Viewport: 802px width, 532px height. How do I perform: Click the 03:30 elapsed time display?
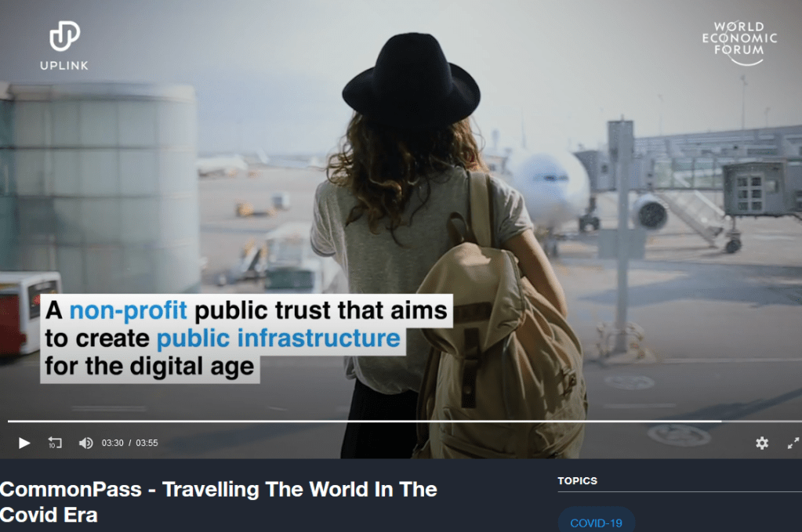click(x=113, y=443)
